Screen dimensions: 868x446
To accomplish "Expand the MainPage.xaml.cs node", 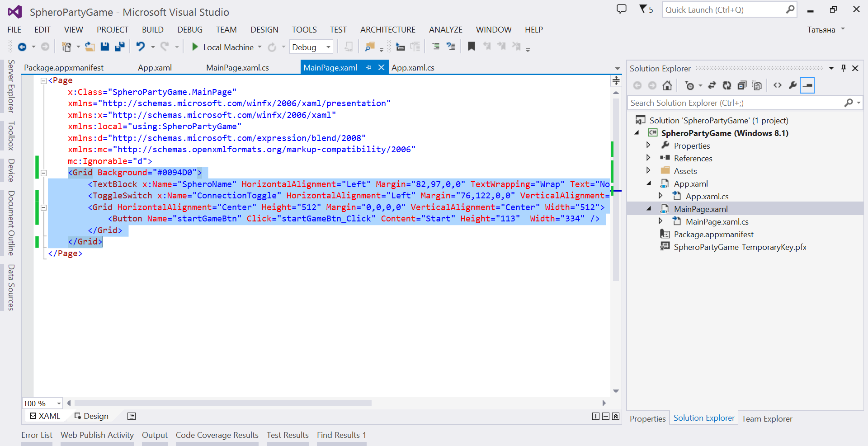I will [x=660, y=221].
